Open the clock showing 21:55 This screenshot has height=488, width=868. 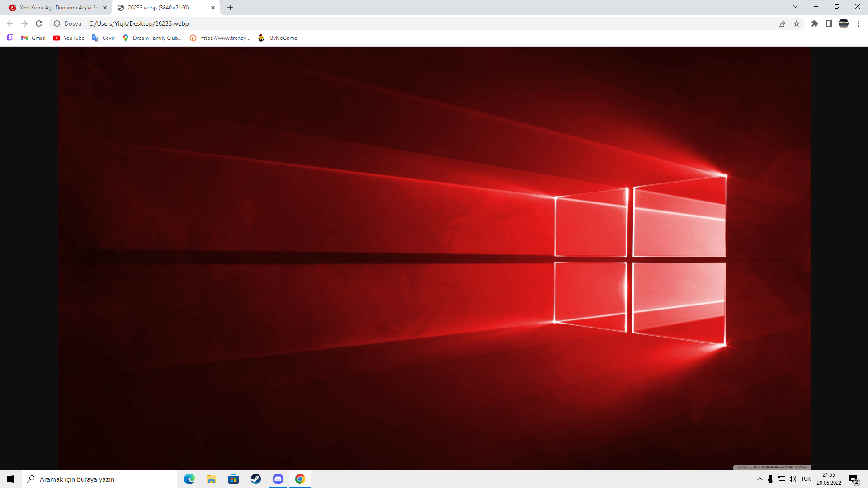pyautogui.click(x=829, y=479)
